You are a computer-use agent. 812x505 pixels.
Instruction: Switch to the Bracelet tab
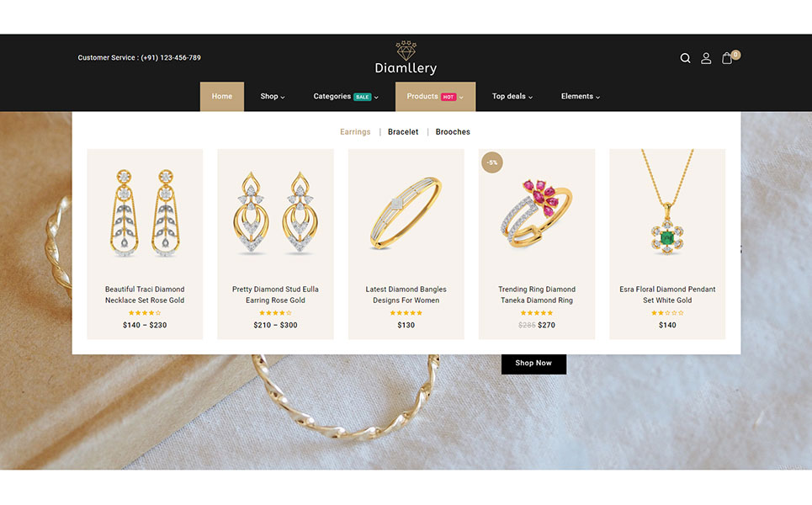pyautogui.click(x=403, y=132)
